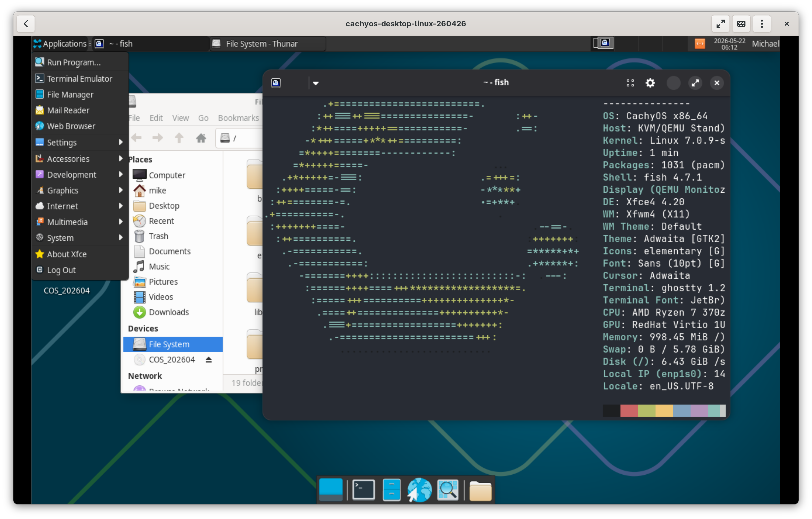Click the Home icon in Thunar toolbar
The height and width of the screenshot is (519, 812).
[201, 137]
